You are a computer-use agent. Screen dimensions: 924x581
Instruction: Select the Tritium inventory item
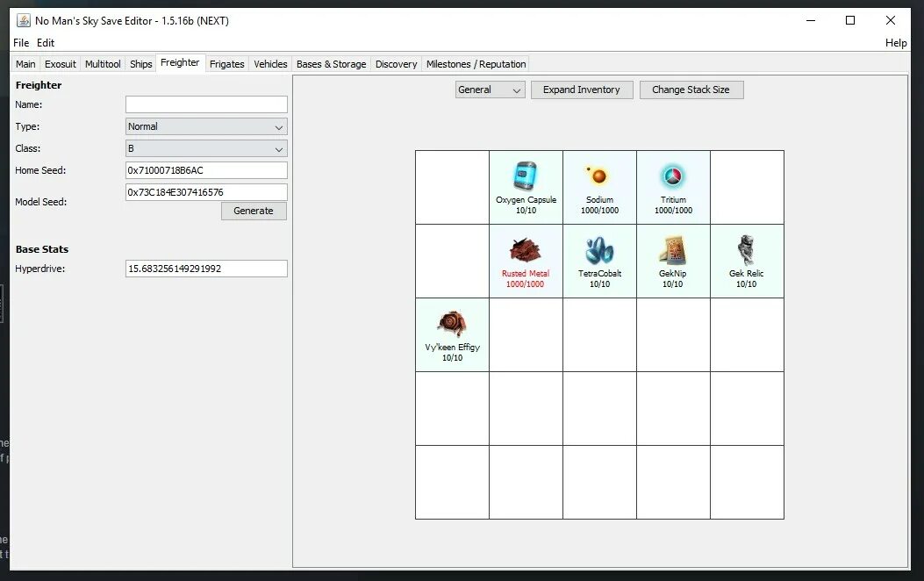click(x=673, y=188)
